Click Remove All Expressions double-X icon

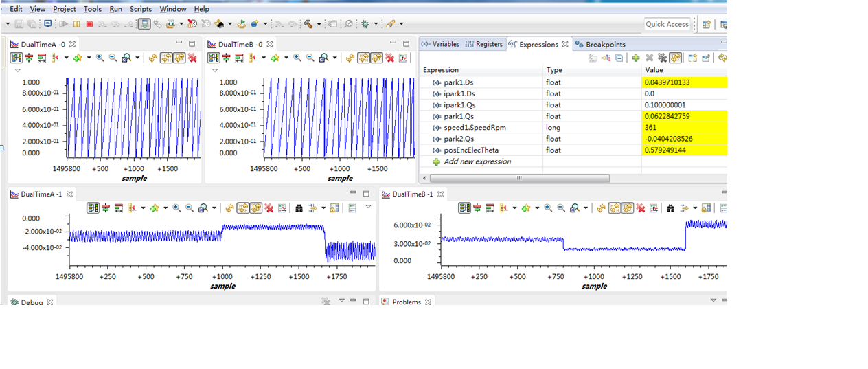tap(662, 58)
